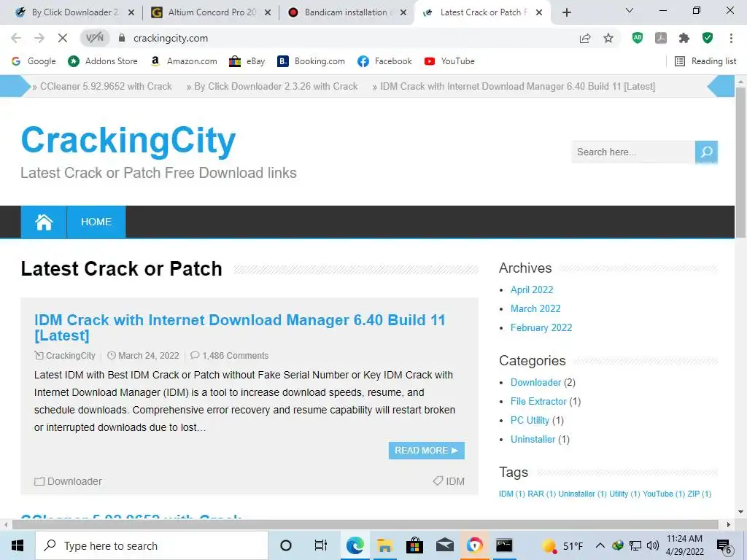The image size is (747, 560).
Task: Go back to the previous page
Action: coord(16,38)
